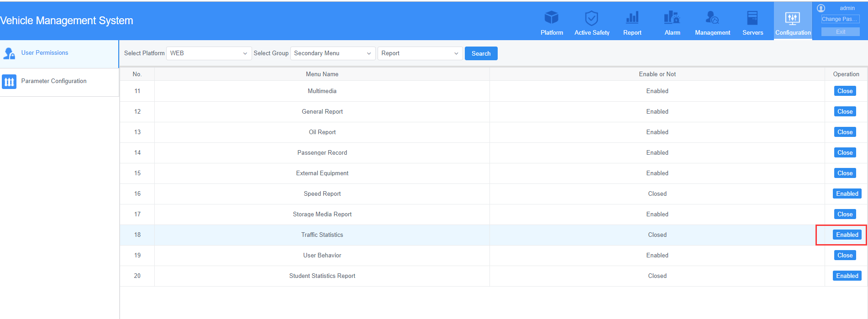Open the Servers icon
The image size is (868, 319).
click(752, 18)
